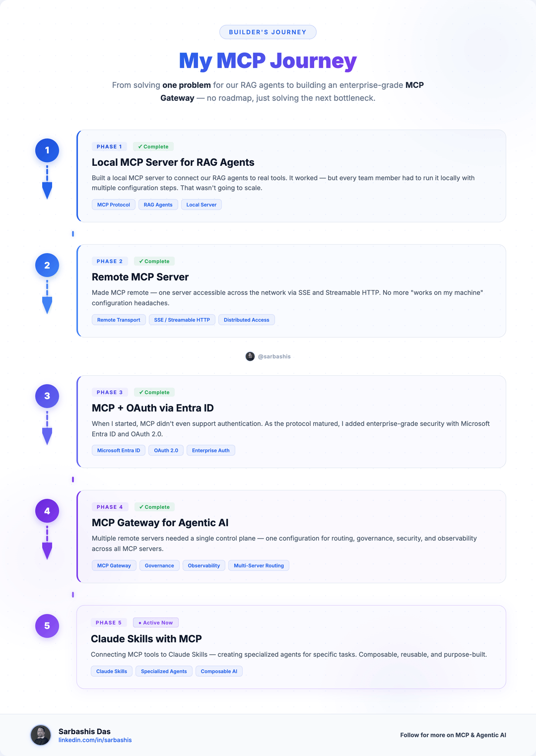
Task: Click the phase 3 numbered circle
Action: 47,396
